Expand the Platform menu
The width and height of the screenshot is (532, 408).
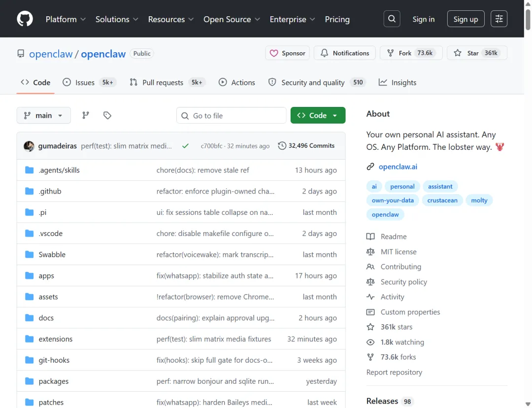click(x=66, y=19)
